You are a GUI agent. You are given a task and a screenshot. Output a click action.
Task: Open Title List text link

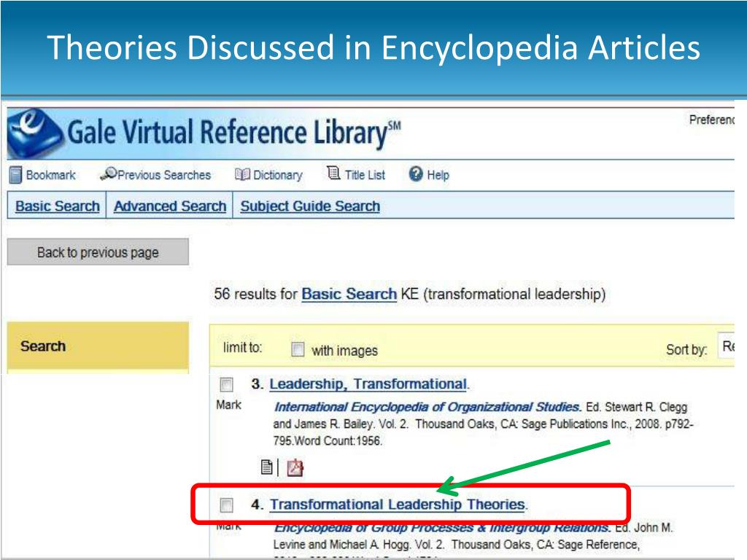pyautogui.click(x=365, y=175)
